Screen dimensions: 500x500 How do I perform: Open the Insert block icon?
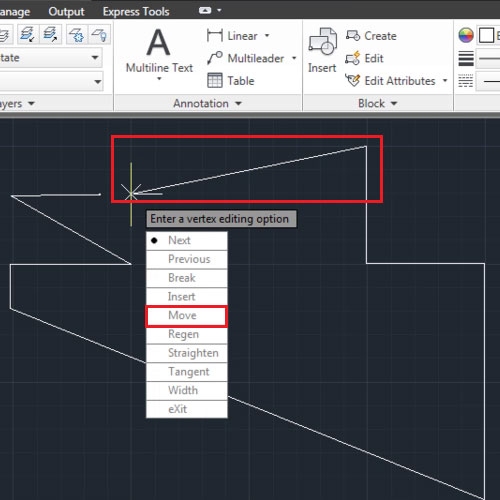322,41
